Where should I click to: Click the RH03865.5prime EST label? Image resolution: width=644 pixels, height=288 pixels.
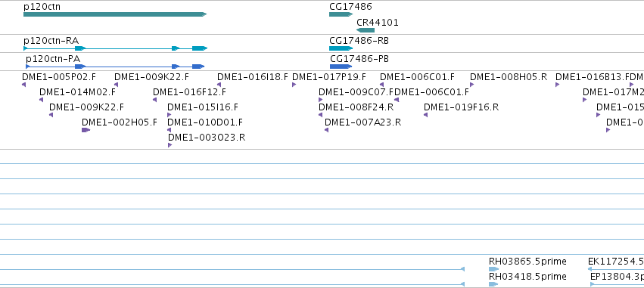point(527,262)
